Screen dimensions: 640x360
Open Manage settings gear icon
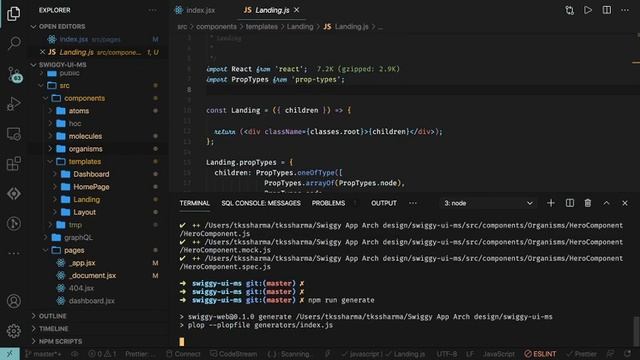[14, 331]
